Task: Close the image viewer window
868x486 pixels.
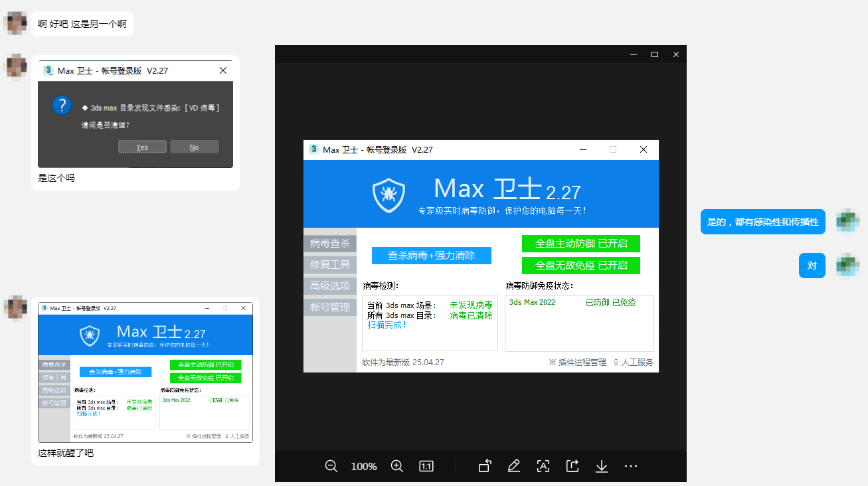Action: click(676, 54)
